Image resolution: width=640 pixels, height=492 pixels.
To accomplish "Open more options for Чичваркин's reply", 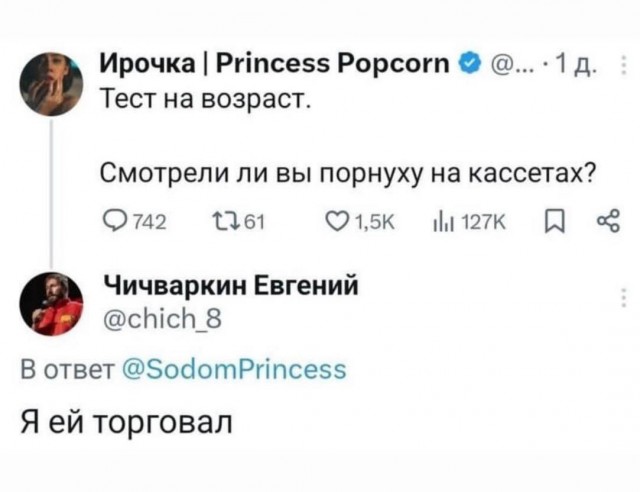I will click(x=623, y=295).
